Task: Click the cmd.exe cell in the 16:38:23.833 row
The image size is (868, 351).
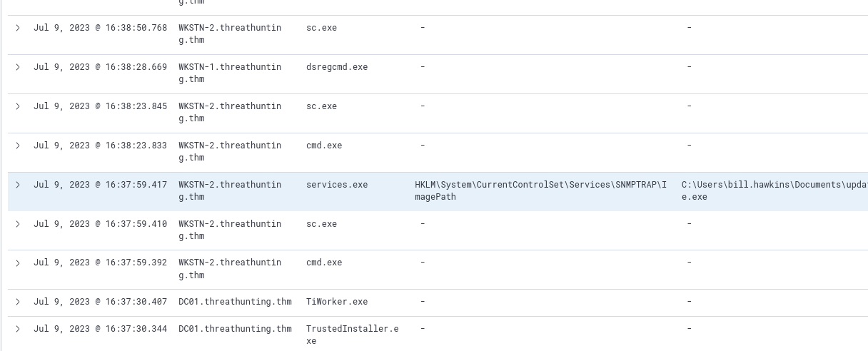Action: (x=324, y=146)
